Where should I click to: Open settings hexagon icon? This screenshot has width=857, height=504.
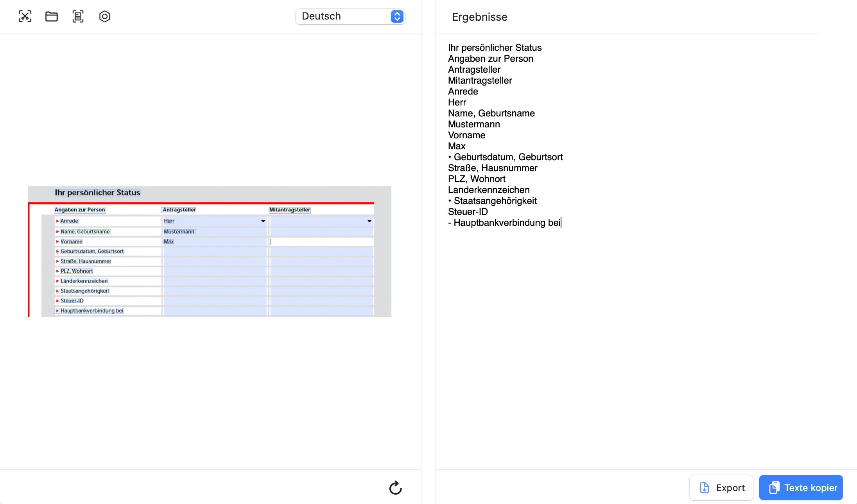click(x=105, y=16)
